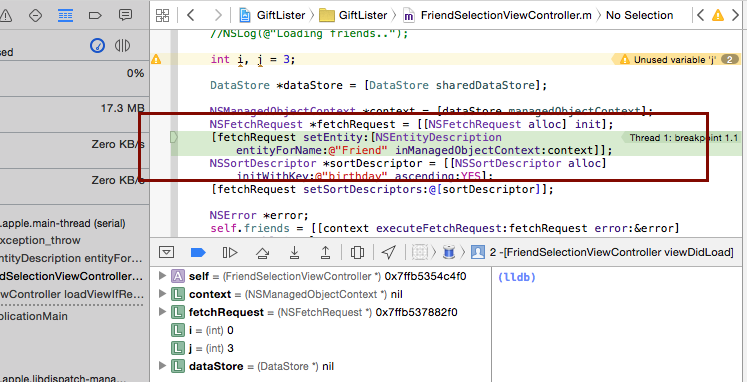Open the Test navigator diamond icon
The image size is (747, 382).
point(35,16)
